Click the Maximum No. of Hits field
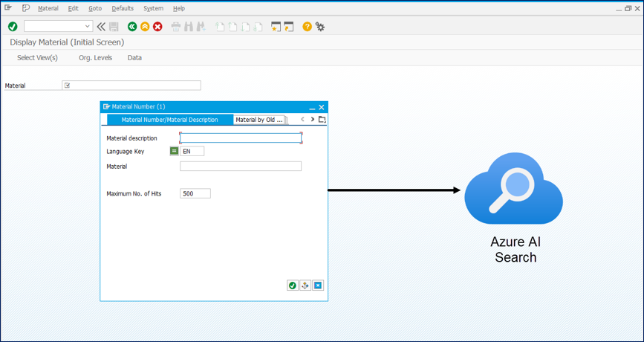This screenshot has height=342, width=644. 195,193
